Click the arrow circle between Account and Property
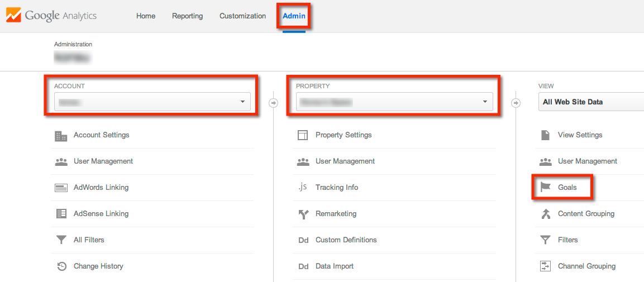 (274, 103)
